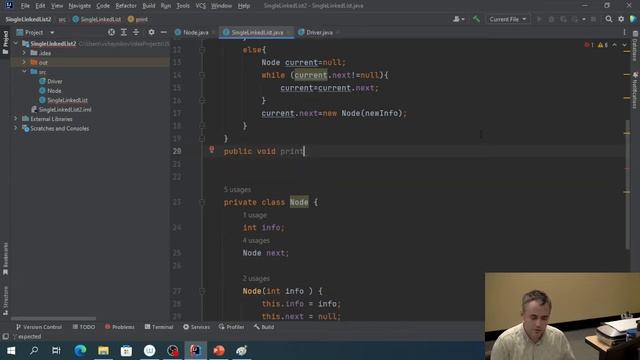Open the File menu
This screenshot has width=640, height=360.
tap(25, 6)
